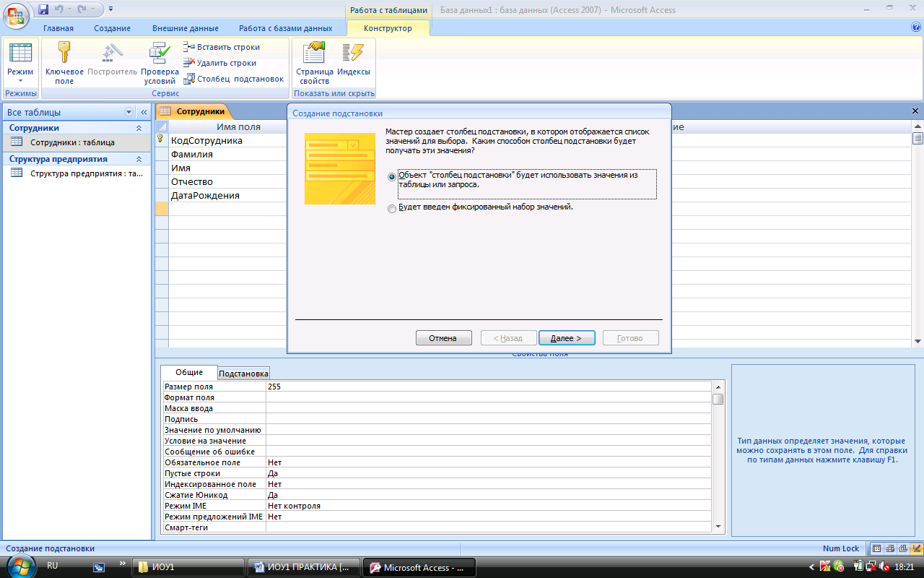Image resolution: width=924 pixels, height=578 pixels.
Task: Click Сжатие Юникод property row
Action: tap(437, 495)
